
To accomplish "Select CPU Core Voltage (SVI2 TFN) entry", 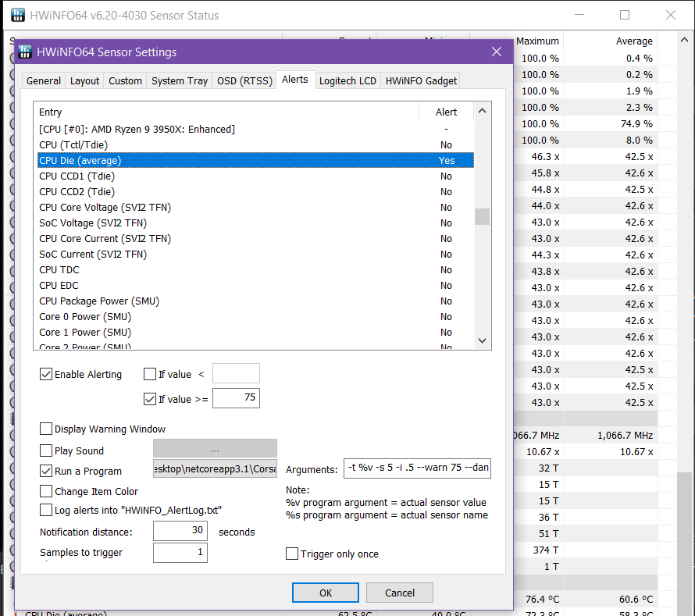I will (x=256, y=208).
